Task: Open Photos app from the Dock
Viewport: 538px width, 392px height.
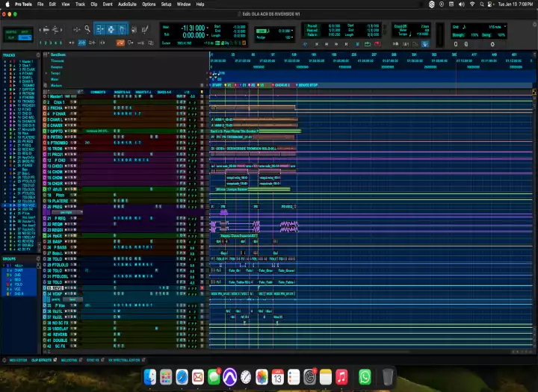Action: pos(262,377)
